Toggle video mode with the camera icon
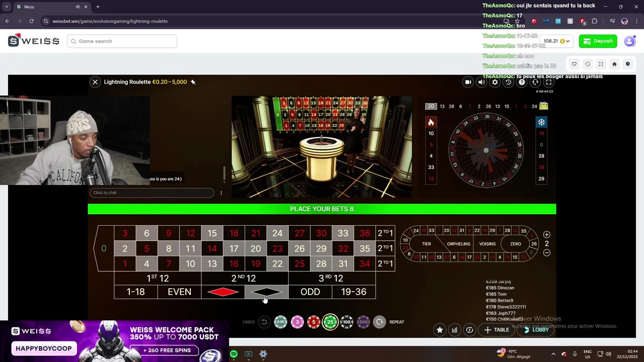644x362 pixels. tap(468, 82)
